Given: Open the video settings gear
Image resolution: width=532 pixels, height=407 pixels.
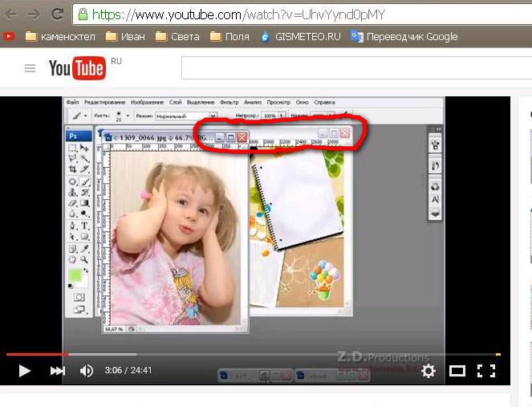Looking at the screenshot, I should 428,371.
